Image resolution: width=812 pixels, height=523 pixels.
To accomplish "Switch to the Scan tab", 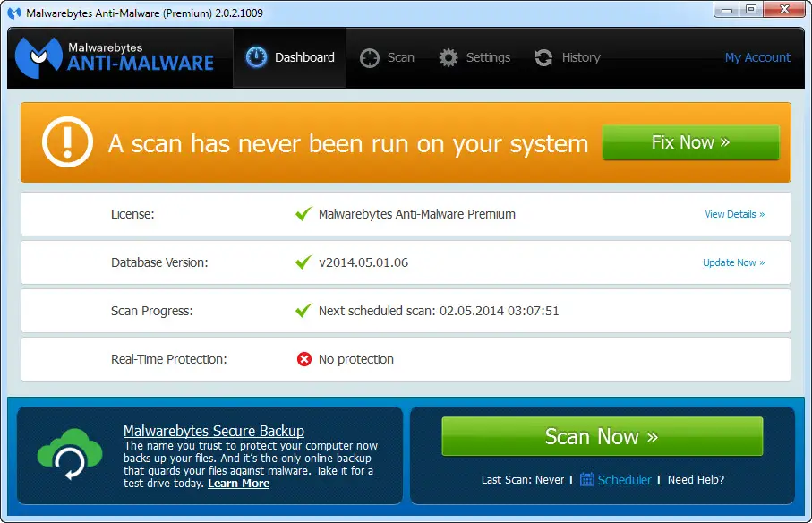I will [387, 57].
